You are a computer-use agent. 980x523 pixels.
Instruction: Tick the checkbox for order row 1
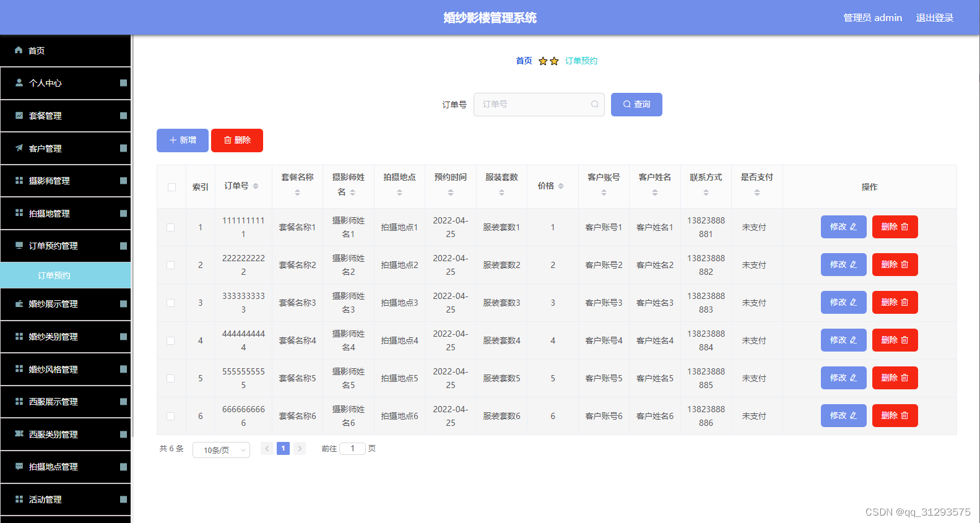[170, 227]
